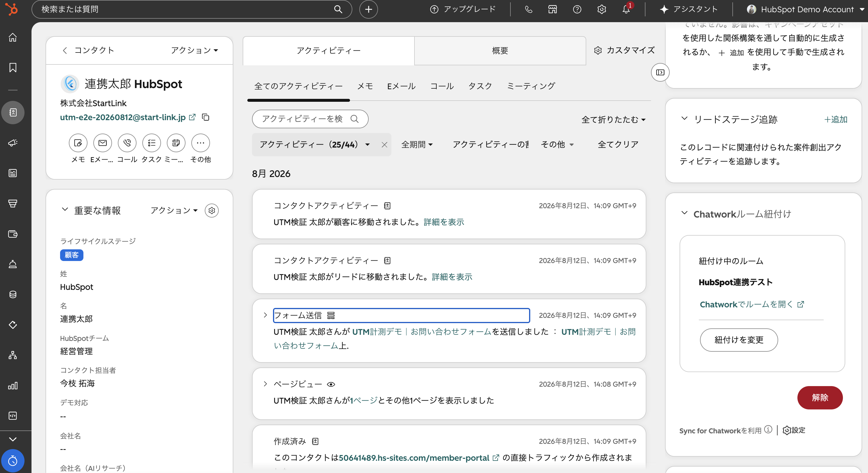Switch to the 概要 tab

pyautogui.click(x=500, y=50)
